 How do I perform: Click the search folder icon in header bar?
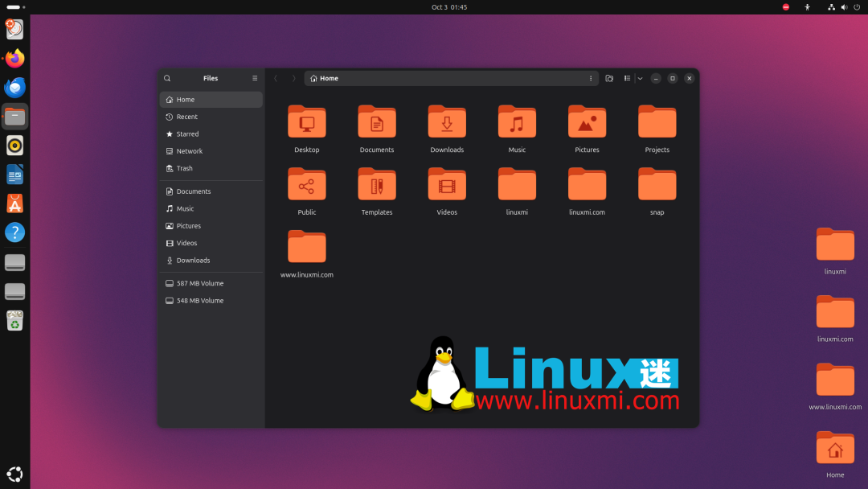coord(609,78)
